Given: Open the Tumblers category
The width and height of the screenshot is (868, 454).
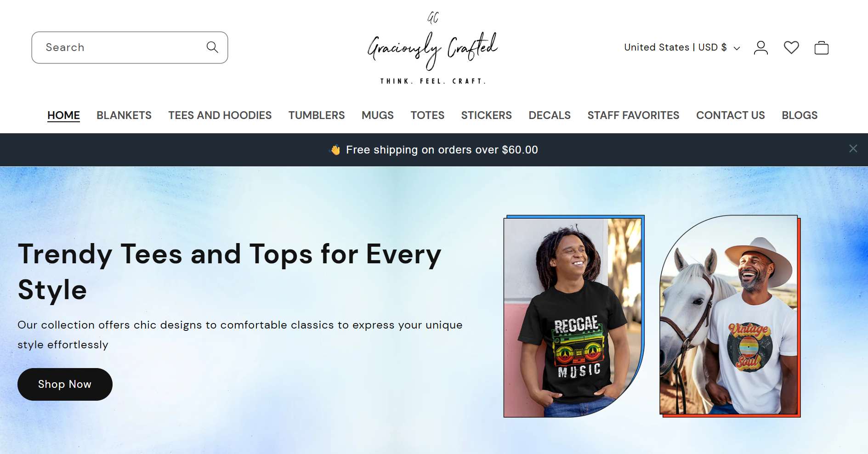Looking at the screenshot, I should (317, 115).
